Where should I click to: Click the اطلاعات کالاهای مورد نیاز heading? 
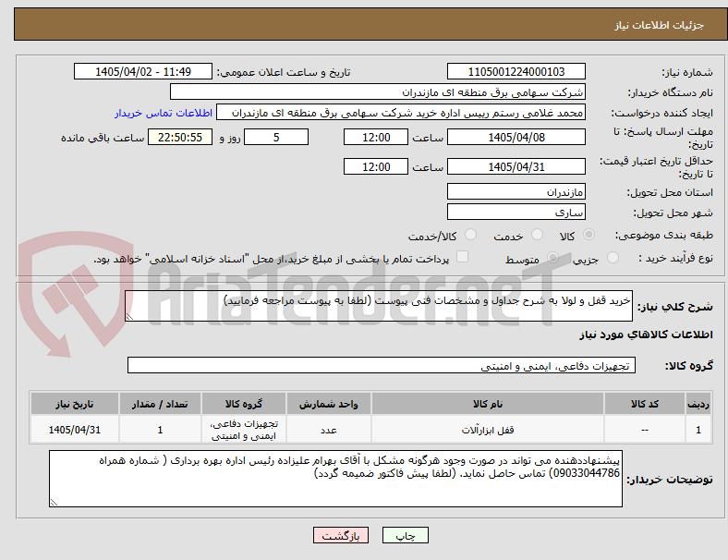click(x=646, y=335)
